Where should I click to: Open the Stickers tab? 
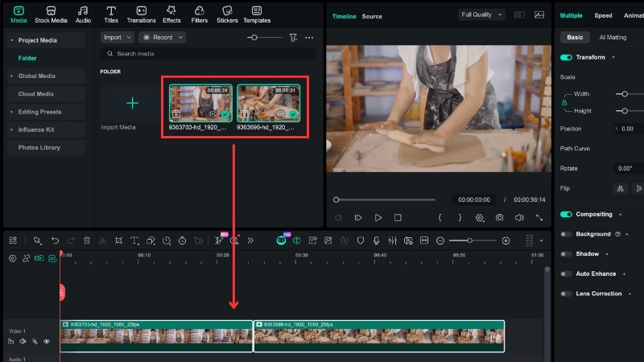(x=227, y=14)
